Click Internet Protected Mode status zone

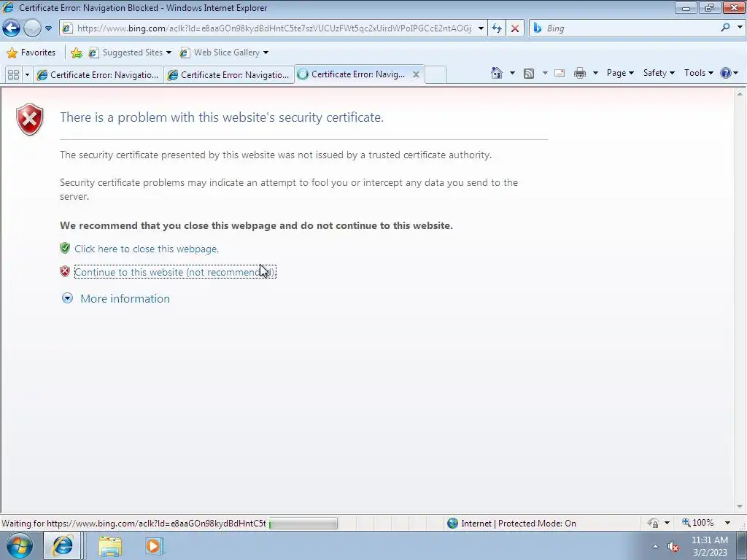click(511, 524)
